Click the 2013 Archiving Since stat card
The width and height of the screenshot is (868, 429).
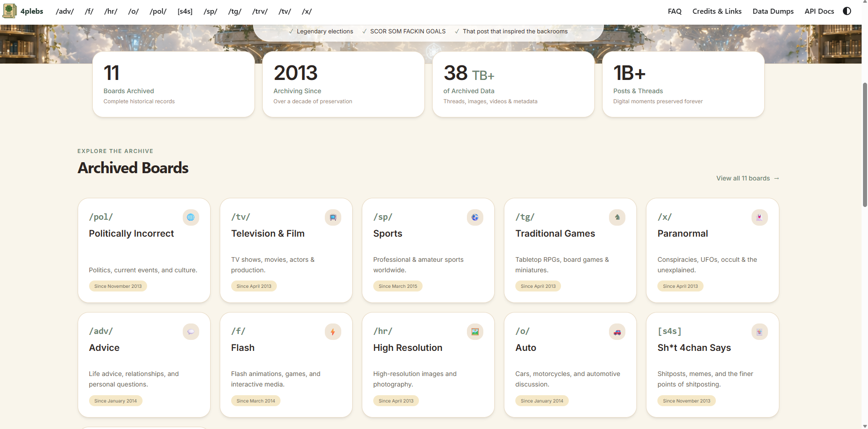[x=344, y=84]
